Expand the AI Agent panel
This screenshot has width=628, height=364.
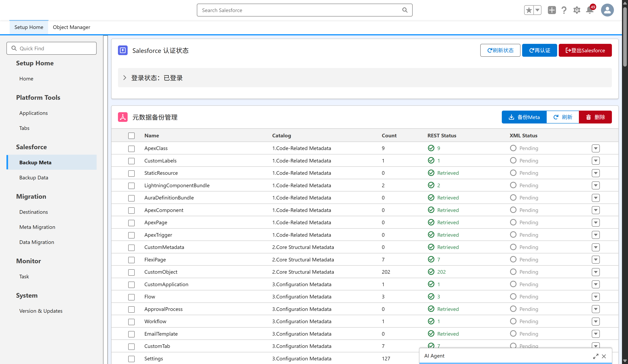point(596,356)
